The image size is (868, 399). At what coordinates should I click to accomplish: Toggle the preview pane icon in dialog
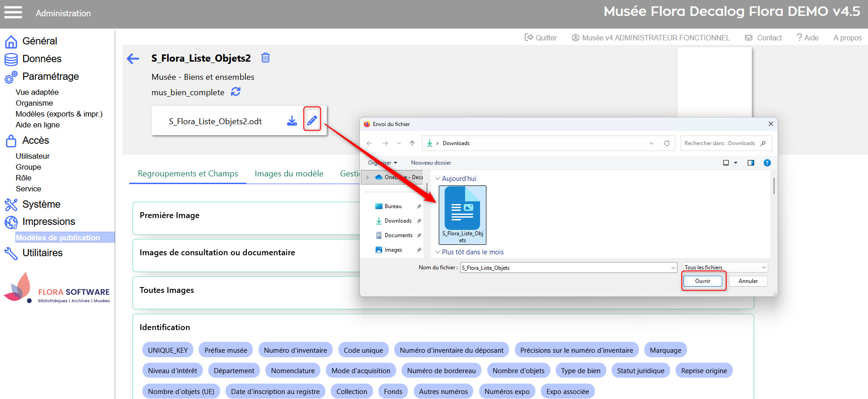pos(750,163)
